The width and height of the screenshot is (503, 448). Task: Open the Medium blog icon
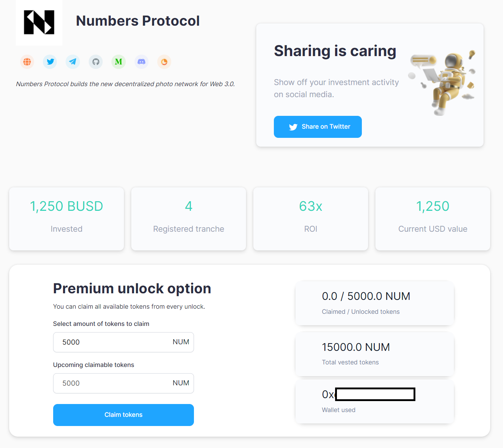pyautogui.click(x=118, y=62)
